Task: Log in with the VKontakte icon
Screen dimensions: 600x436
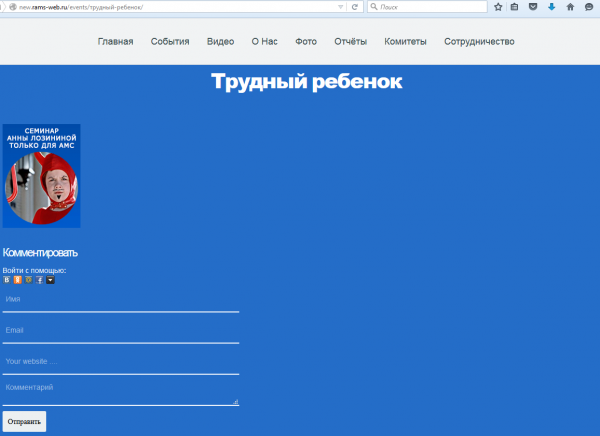Action: point(7,280)
